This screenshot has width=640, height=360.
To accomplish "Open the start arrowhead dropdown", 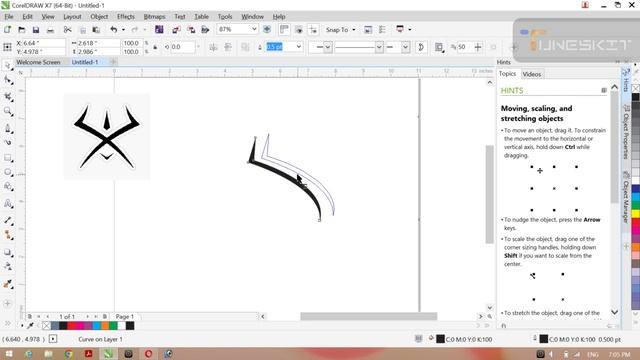I will click(327, 47).
